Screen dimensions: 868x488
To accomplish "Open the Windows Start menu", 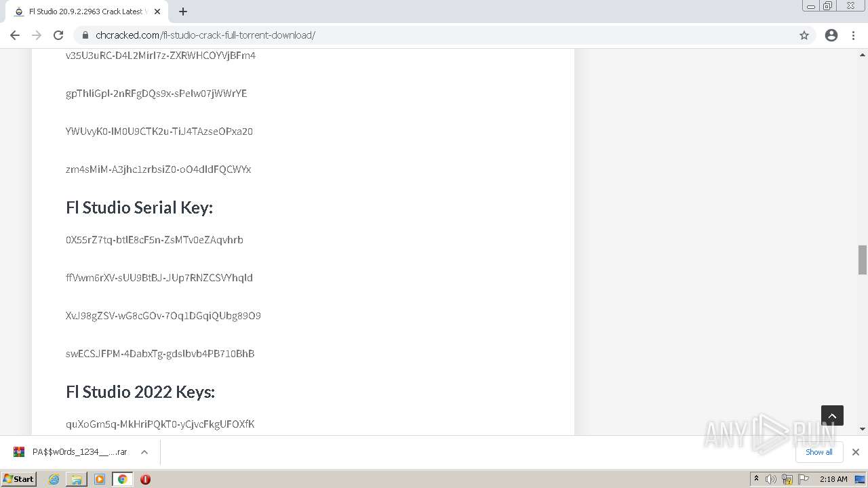I will pyautogui.click(x=19, y=479).
